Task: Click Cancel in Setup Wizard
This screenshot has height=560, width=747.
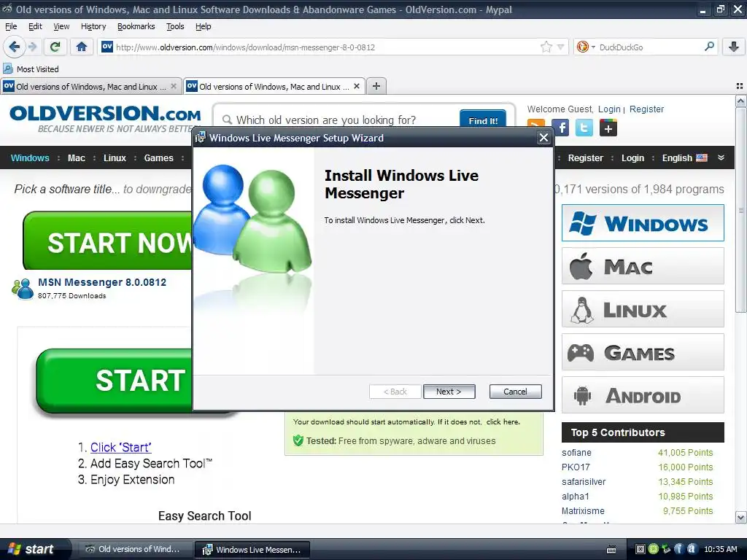Action: point(516,392)
